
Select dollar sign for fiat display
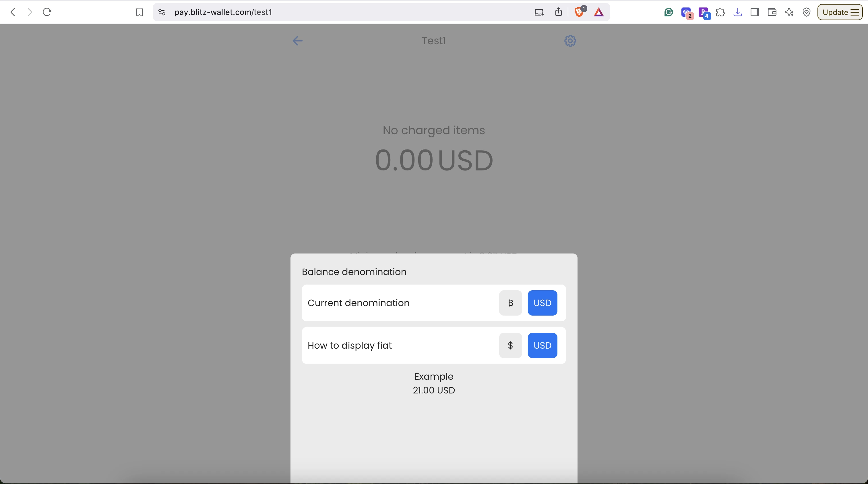510,345
